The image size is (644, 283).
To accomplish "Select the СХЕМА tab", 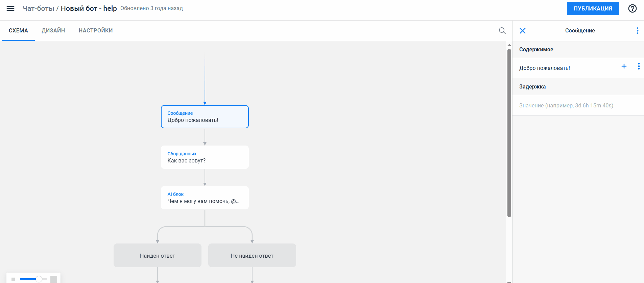I will tap(18, 31).
